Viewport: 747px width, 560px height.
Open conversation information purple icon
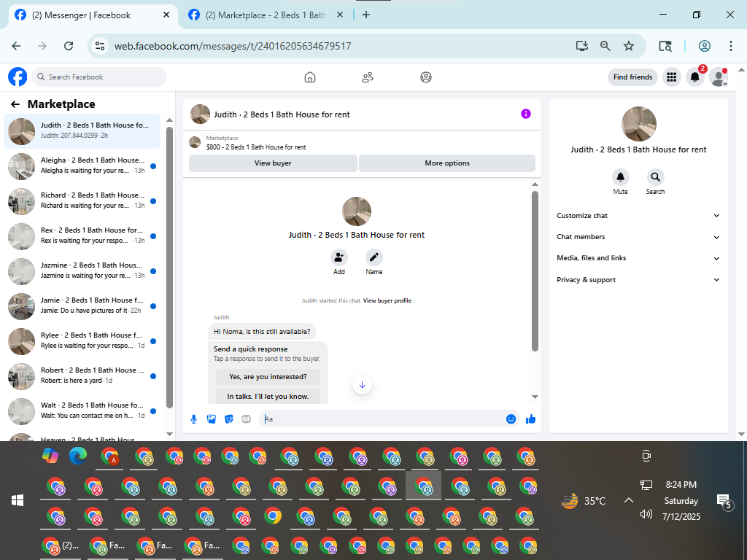click(525, 114)
